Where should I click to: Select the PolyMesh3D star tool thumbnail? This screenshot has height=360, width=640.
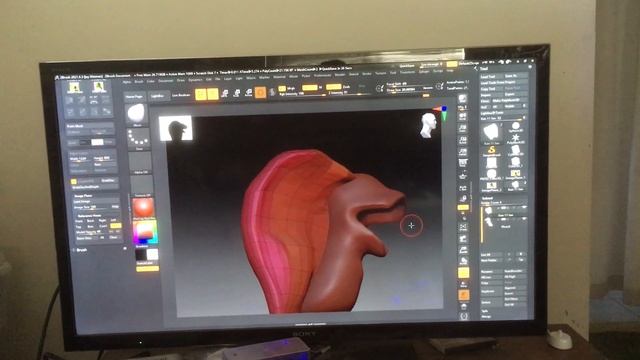click(x=516, y=138)
